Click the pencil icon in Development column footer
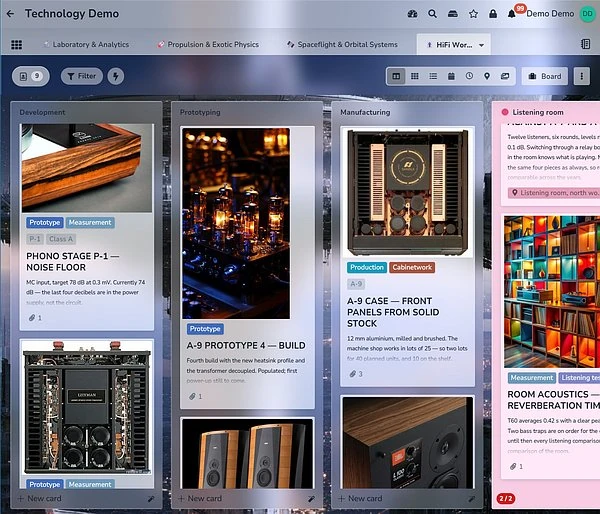This screenshot has width=600, height=514. pos(151,499)
